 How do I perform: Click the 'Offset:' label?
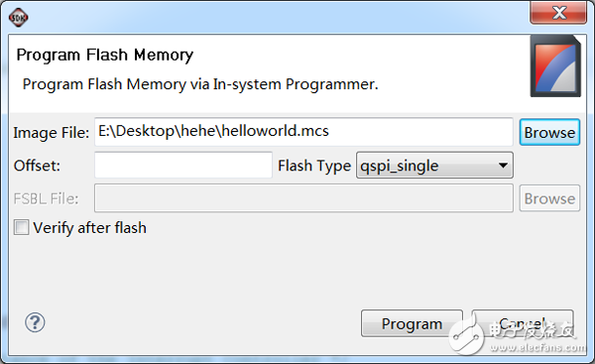[37, 166]
